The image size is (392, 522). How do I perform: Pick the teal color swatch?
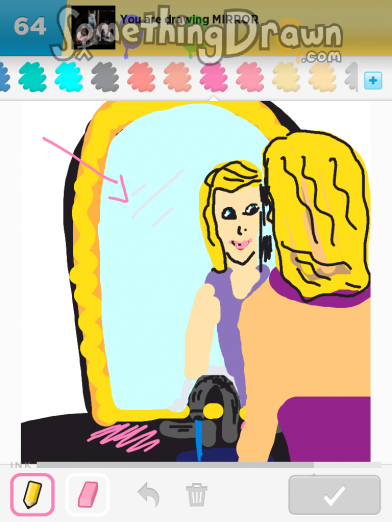click(x=32, y=77)
